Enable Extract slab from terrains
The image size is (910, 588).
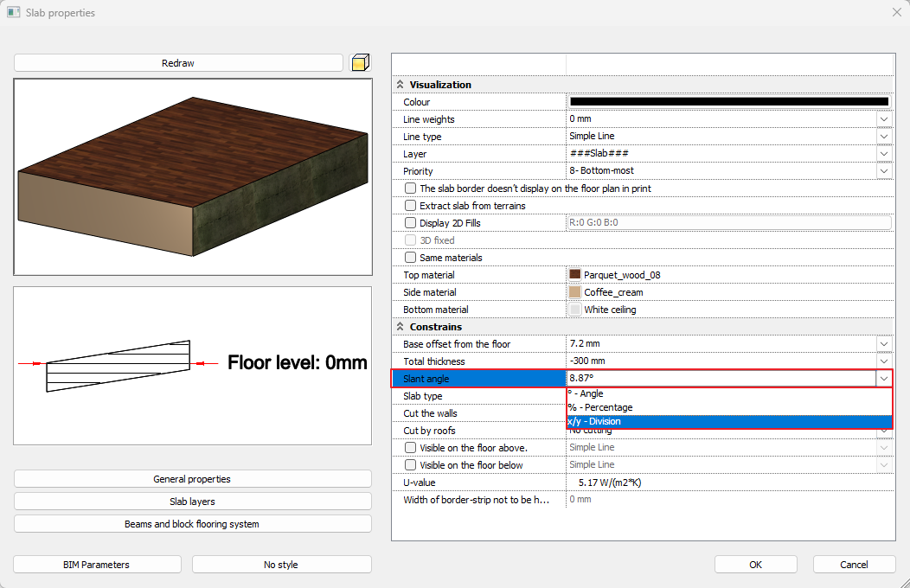410,205
